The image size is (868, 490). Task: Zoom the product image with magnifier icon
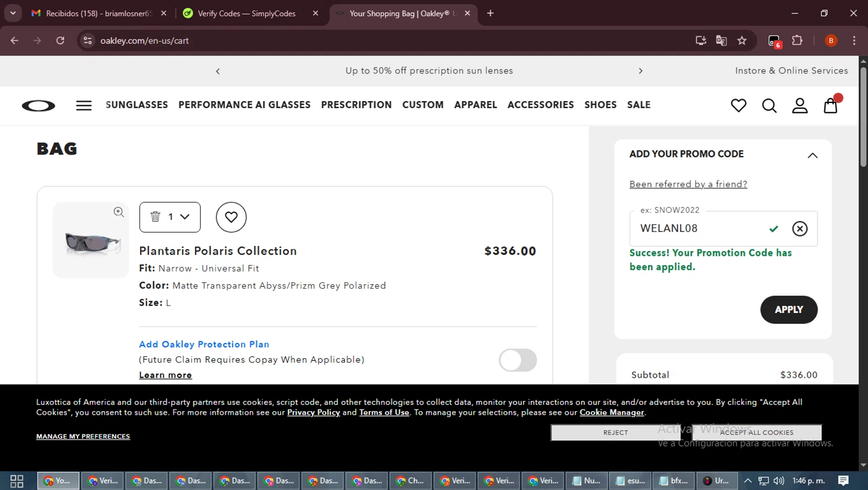point(119,212)
